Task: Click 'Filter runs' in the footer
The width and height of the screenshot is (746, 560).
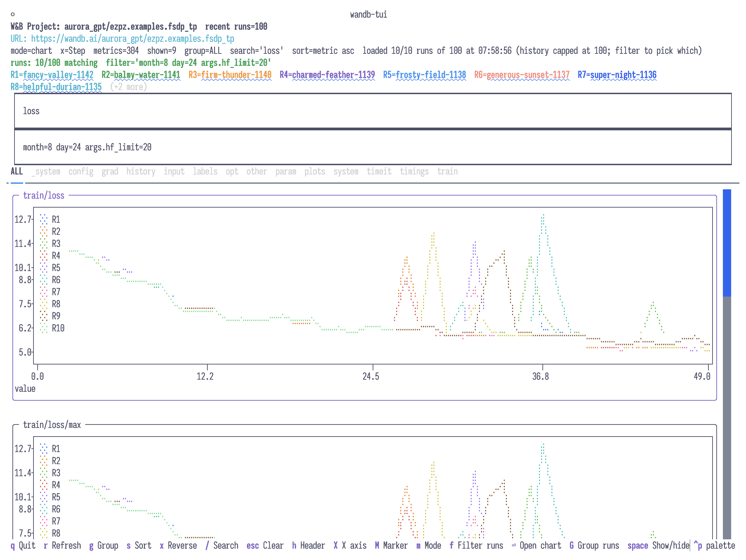Action: point(477,546)
